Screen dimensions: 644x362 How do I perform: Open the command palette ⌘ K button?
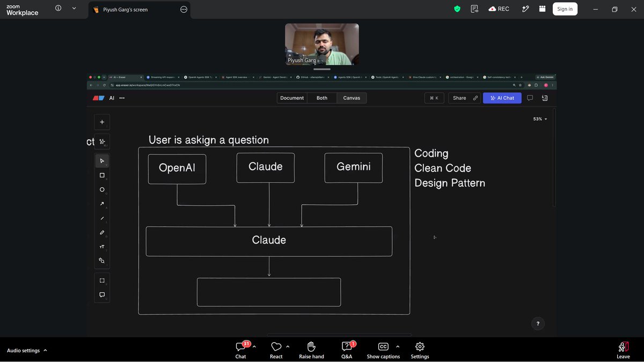click(434, 98)
